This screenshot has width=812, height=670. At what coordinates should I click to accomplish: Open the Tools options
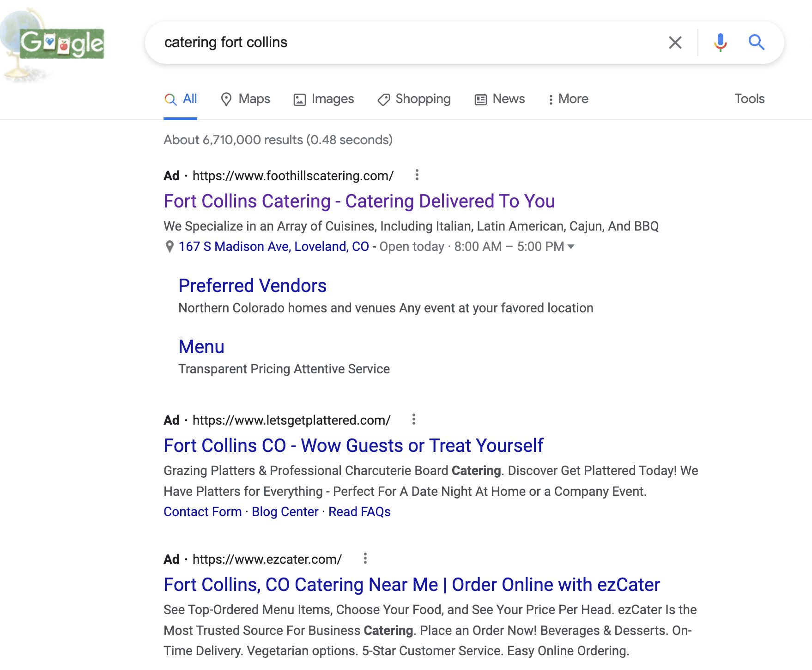[x=750, y=99]
